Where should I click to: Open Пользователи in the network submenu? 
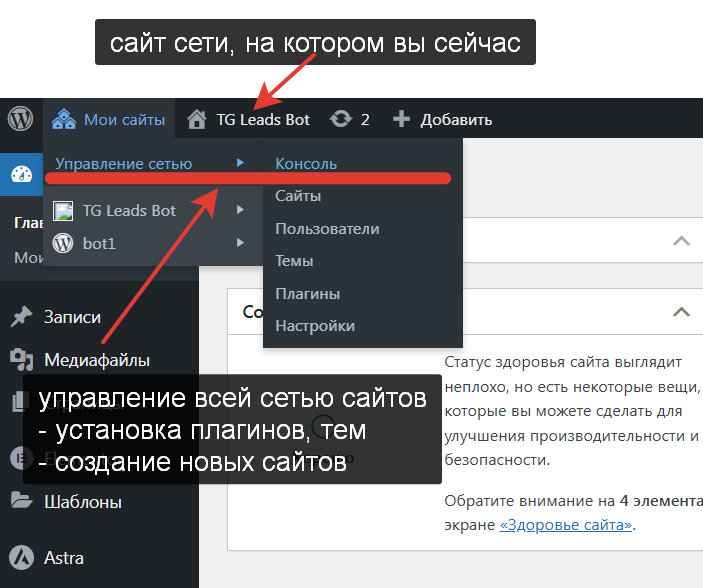(327, 229)
